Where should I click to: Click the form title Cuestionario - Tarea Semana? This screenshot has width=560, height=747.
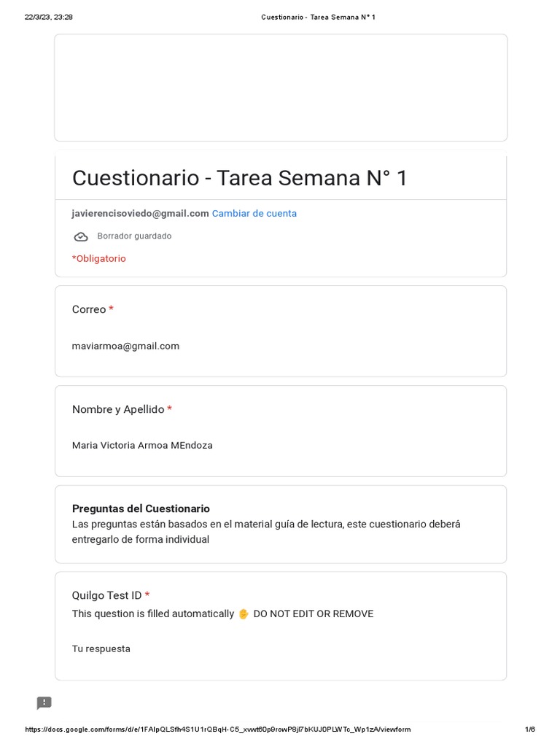240,178
